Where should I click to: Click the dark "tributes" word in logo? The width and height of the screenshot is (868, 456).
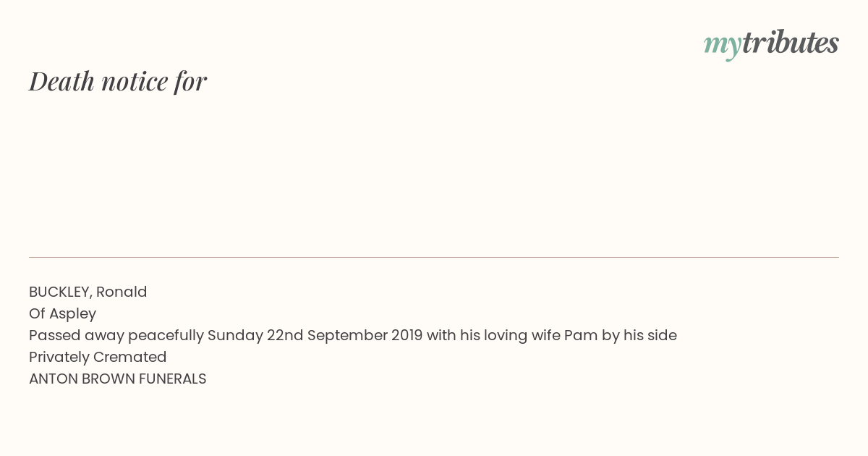coord(791,42)
